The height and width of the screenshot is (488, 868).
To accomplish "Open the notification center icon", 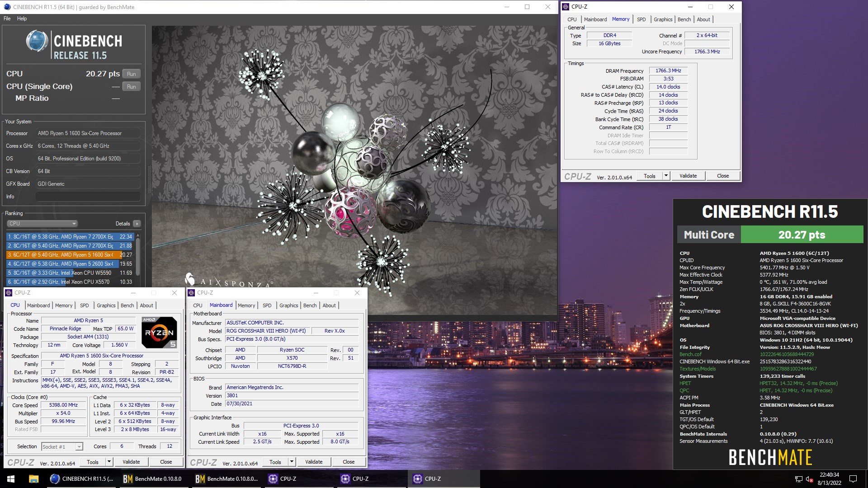I will coord(853,479).
